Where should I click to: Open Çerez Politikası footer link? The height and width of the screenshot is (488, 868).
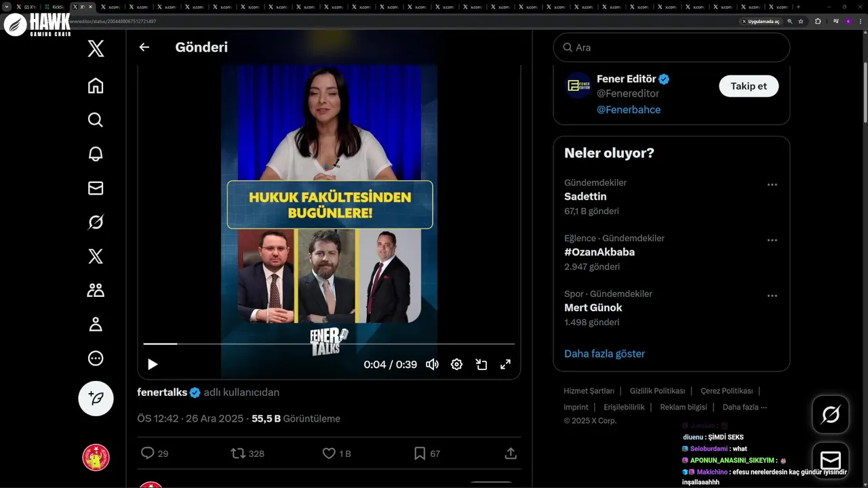pyautogui.click(x=727, y=391)
